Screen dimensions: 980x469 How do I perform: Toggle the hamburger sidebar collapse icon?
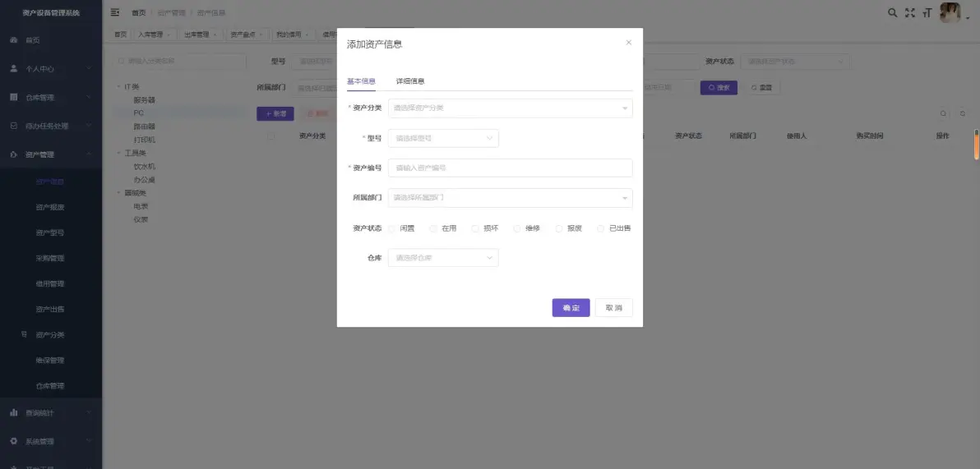(115, 12)
